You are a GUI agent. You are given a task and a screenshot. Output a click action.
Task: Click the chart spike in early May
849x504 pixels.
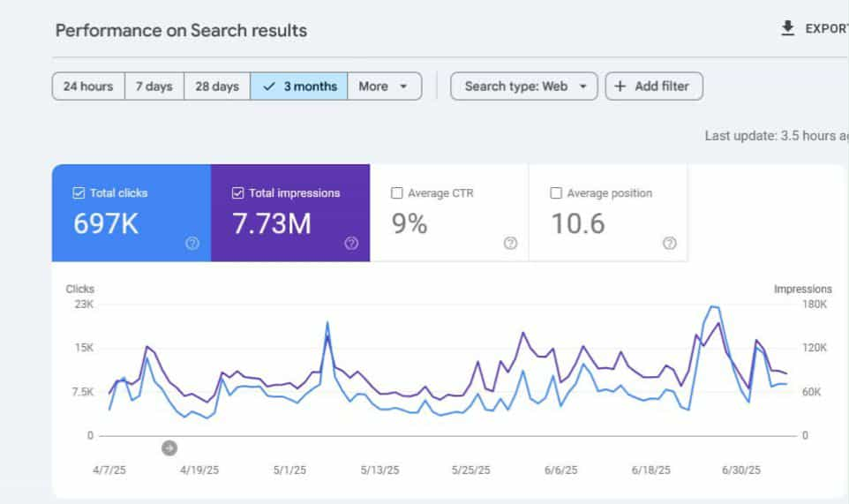click(327, 323)
